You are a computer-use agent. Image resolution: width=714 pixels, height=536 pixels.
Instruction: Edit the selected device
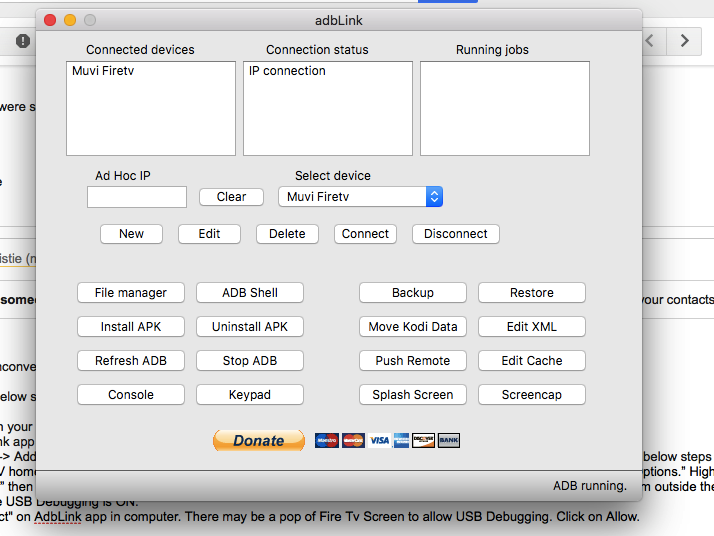pyautogui.click(x=209, y=234)
